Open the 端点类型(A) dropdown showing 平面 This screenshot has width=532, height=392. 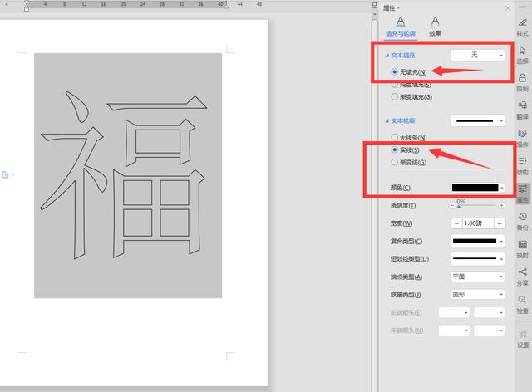pyautogui.click(x=478, y=277)
